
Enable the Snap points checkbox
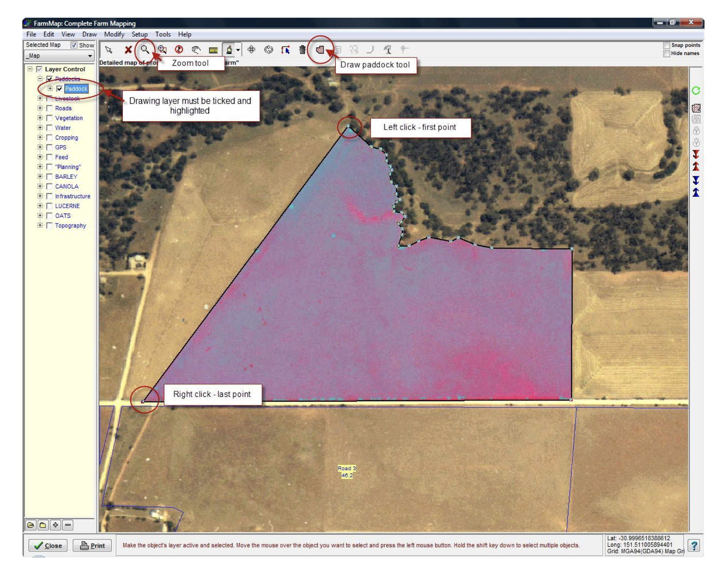(667, 45)
